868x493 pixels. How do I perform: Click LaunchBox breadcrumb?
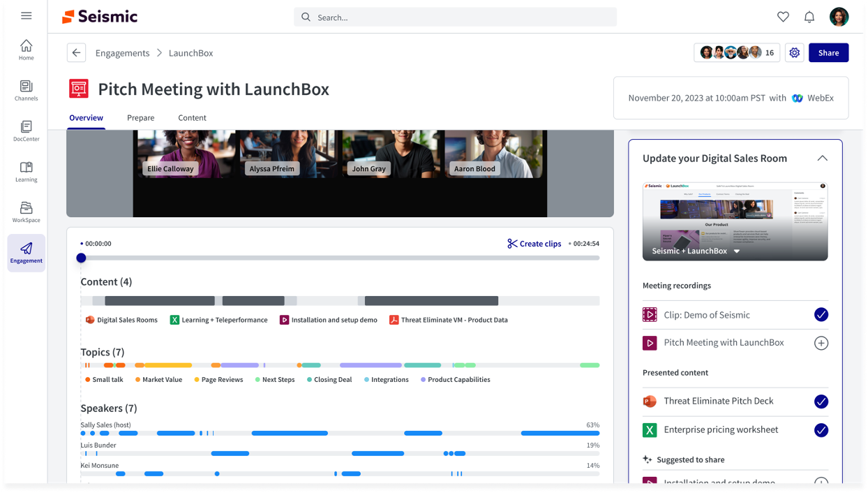coord(190,53)
